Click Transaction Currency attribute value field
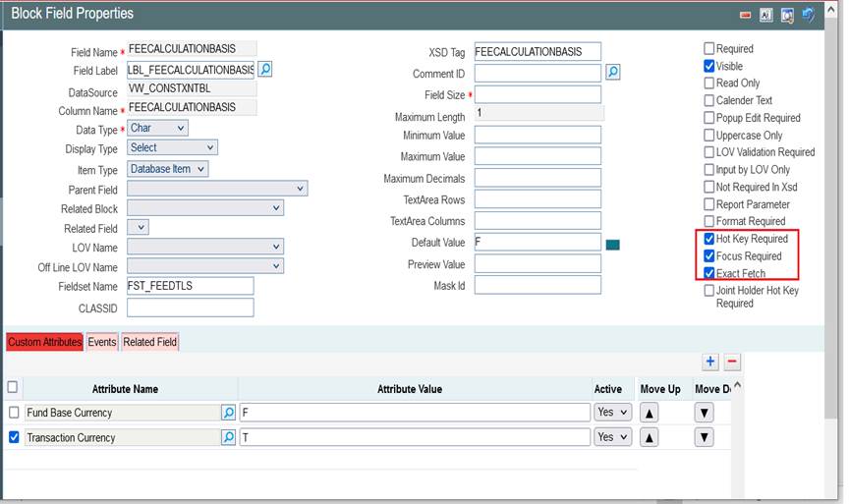849x504 pixels. (x=415, y=437)
